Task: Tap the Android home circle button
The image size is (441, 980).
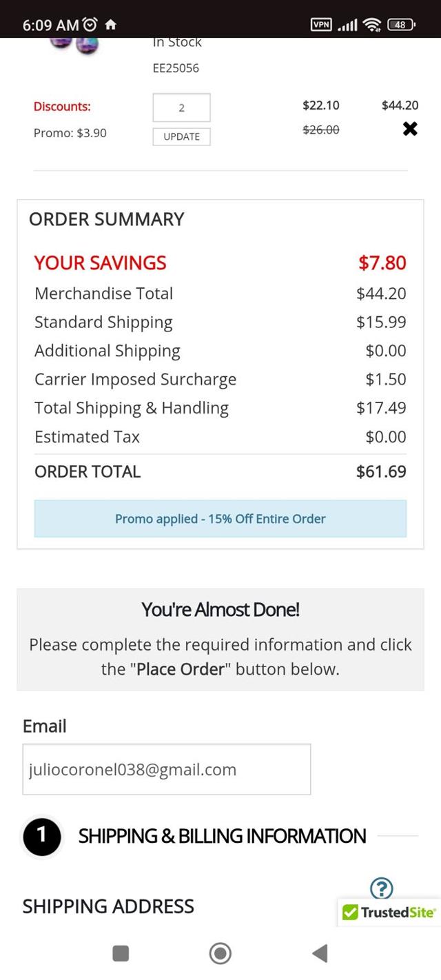Action: coord(220,953)
